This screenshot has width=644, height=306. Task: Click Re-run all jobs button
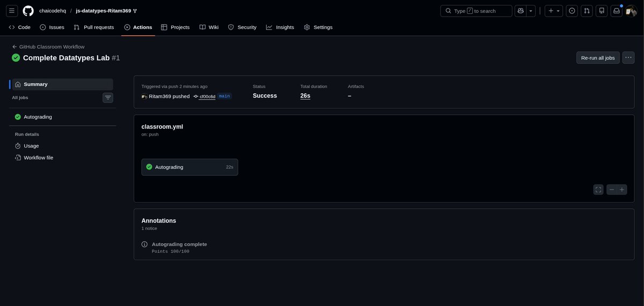coord(598,58)
